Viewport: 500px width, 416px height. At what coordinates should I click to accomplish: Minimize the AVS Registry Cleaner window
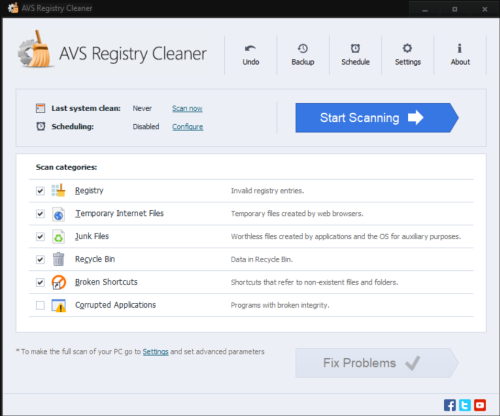(x=425, y=9)
